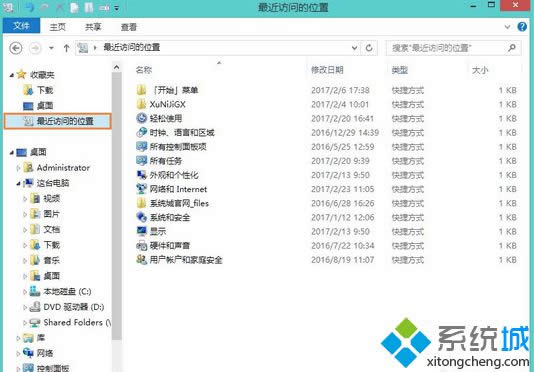Go up one folder level
The width and height of the screenshot is (534, 372).
point(66,48)
